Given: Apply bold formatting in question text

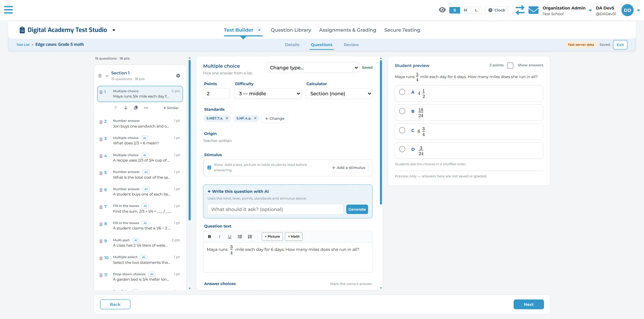Looking at the screenshot, I should coord(210,236).
